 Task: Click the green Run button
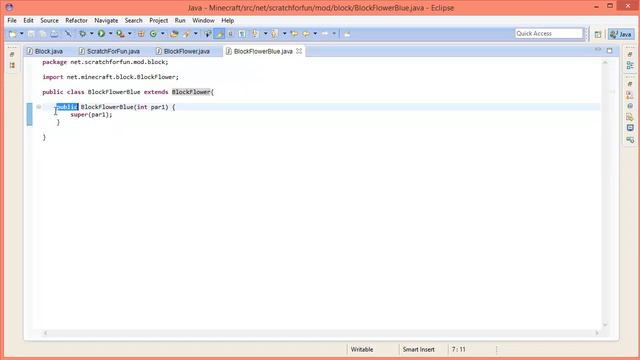[x=101, y=34]
